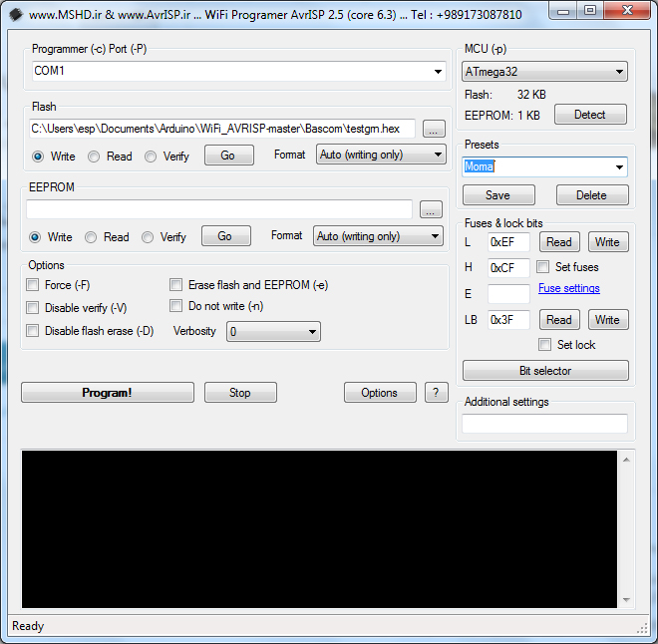This screenshot has height=644, width=658.
Task: Read the fuse bits
Action: pyautogui.click(x=560, y=242)
